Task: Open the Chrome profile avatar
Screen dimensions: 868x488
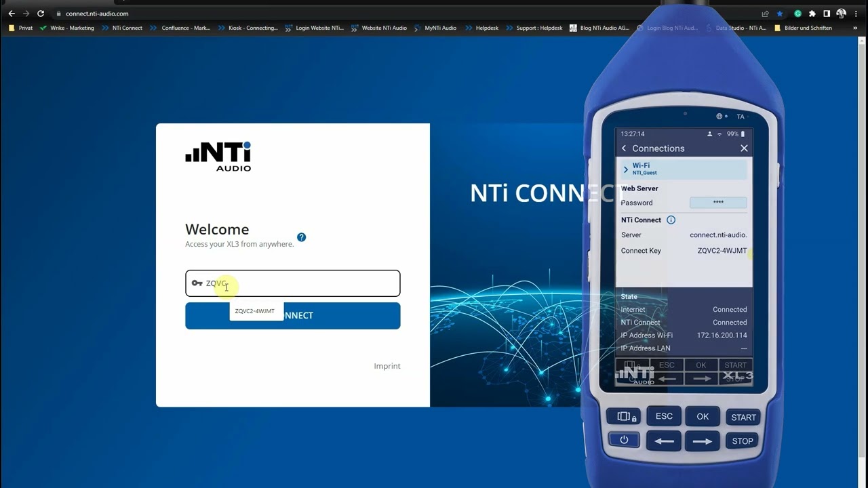Action: coord(842,14)
